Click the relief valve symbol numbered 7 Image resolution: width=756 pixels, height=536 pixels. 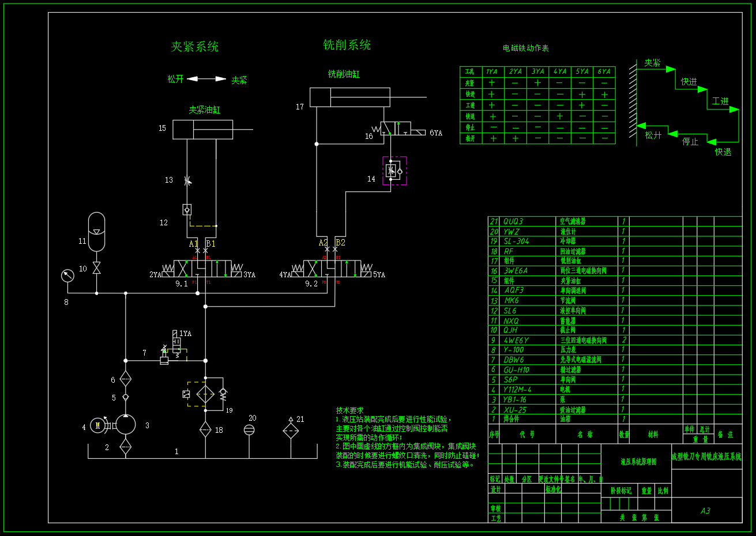pyautogui.click(x=164, y=356)
